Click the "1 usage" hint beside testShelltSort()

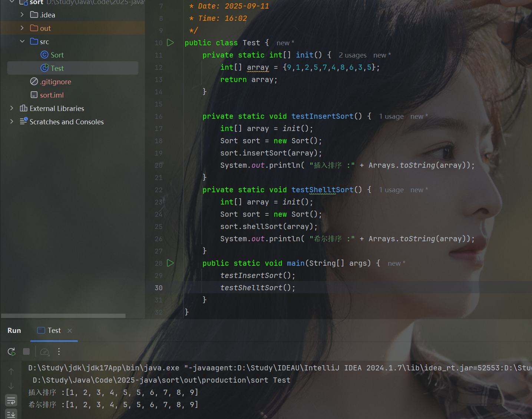coord(391,190)
